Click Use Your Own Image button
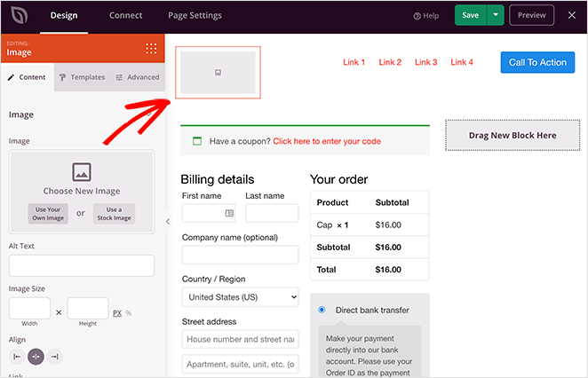This screenshot has width=588, height=378. click(x=48, y=214)
